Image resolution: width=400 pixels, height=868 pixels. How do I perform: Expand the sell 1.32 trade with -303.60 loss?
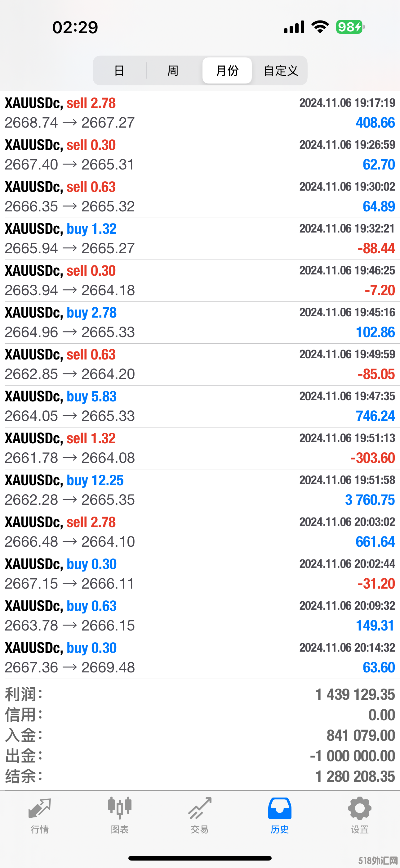(x=200, y=448)
